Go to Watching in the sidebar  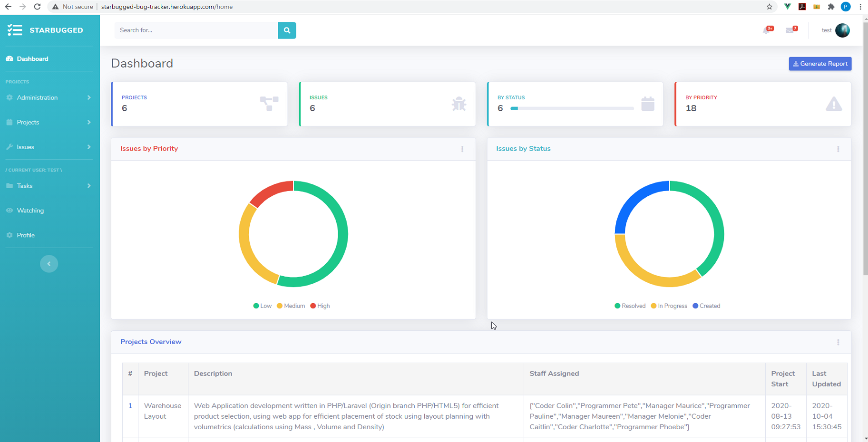[x=30, y=211]
